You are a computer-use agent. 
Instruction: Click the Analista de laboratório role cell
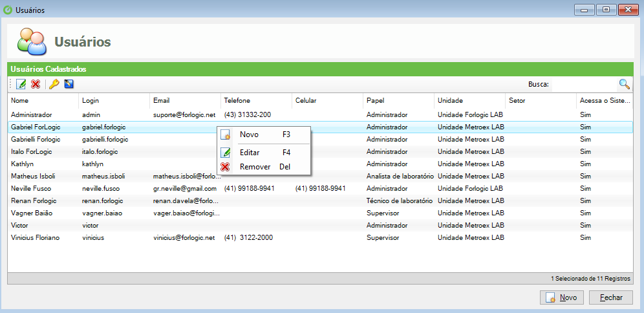click(400, 176)
